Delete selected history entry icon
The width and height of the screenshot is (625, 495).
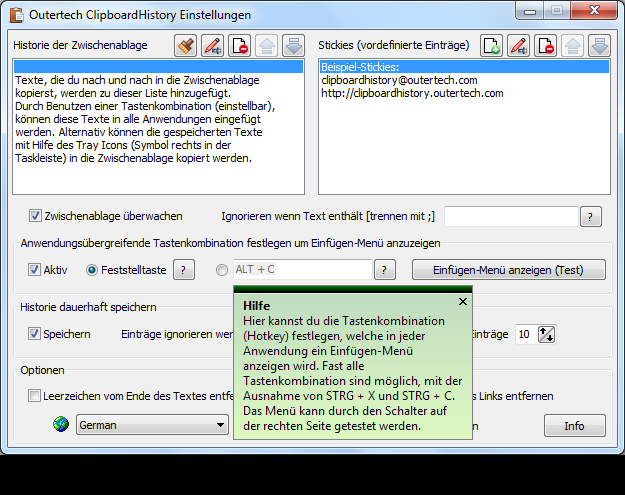240,45
